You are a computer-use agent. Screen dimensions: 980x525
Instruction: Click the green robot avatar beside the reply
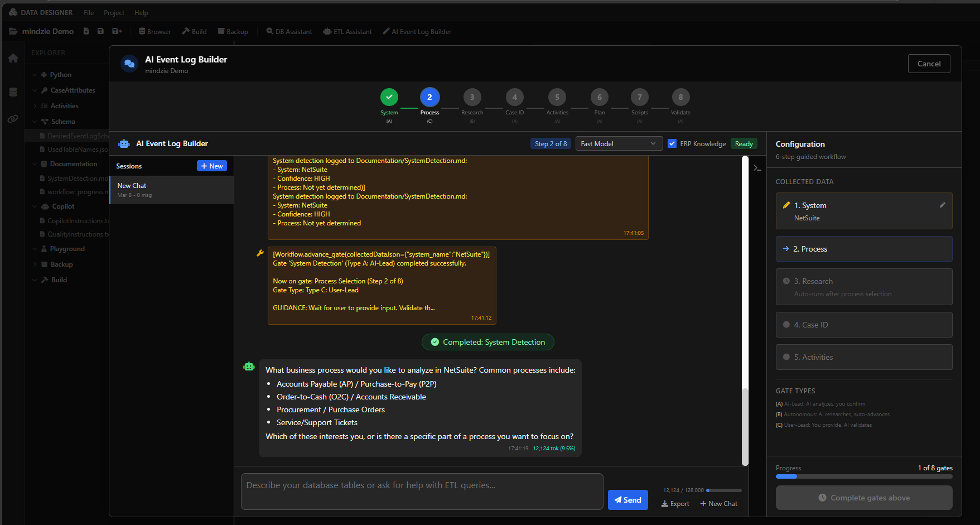click(249, 367)
